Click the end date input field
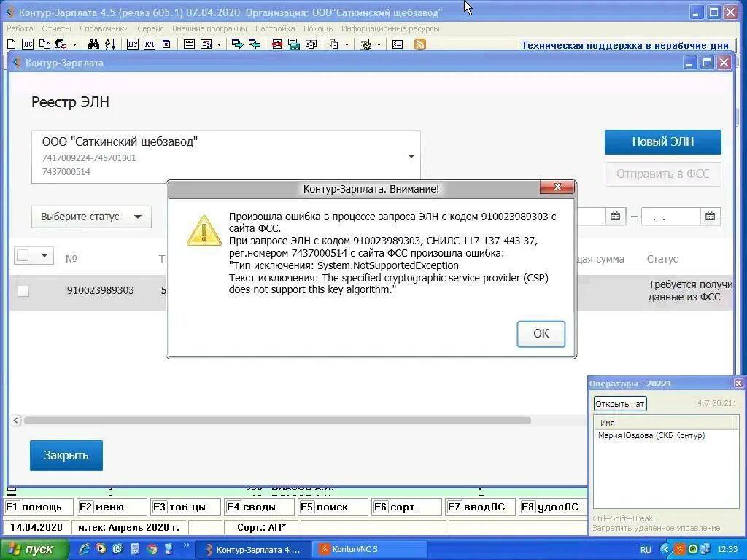 tap(671, 217)
